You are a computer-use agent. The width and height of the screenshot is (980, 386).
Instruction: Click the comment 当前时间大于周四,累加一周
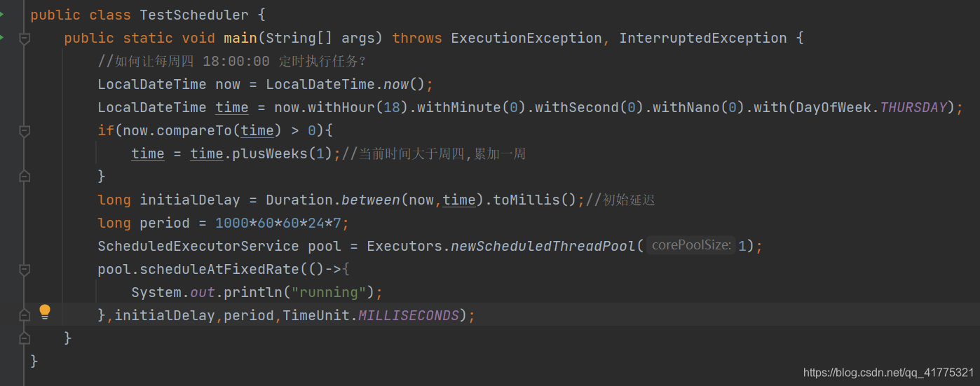[434, 153]
